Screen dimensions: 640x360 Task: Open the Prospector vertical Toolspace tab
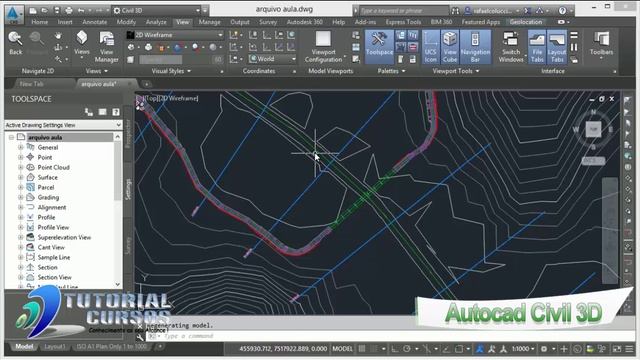click(x=128, y=133)
